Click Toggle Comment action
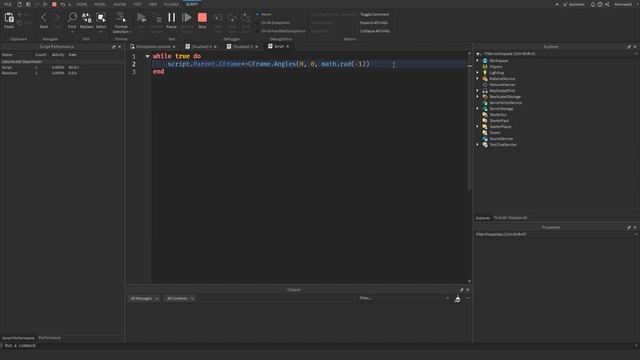 click(x=374, y=14)
